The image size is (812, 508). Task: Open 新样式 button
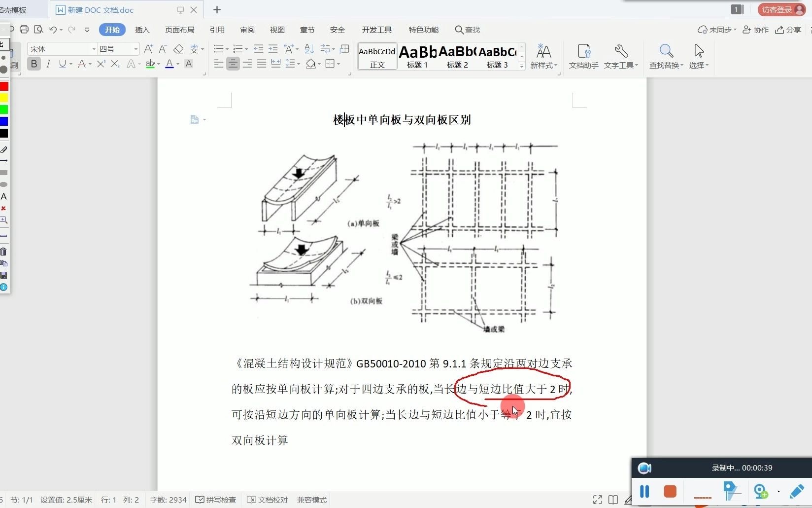543,56
